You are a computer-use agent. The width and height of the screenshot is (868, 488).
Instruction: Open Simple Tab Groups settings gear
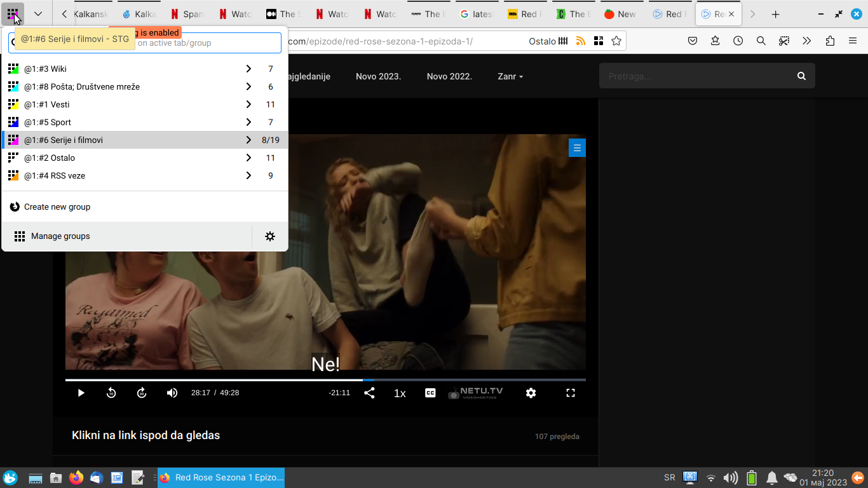[x=270, y=236]
